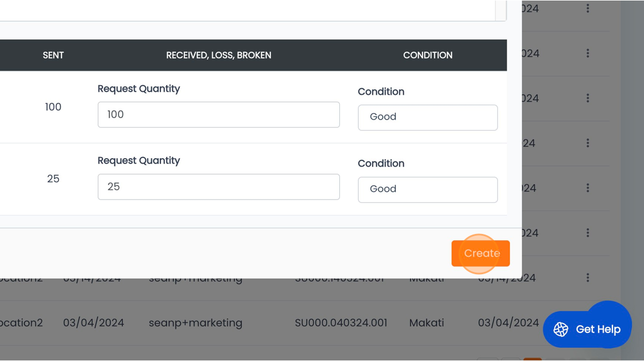Screen dimensions: 644x361
Task: Focus the Request Quantity field containing 25
Action: 218,187
